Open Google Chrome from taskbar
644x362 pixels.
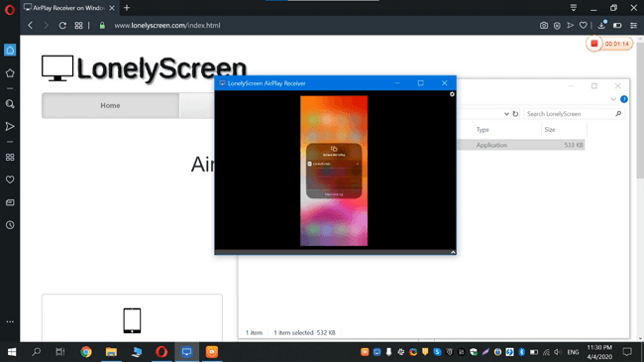click(86, 352)
